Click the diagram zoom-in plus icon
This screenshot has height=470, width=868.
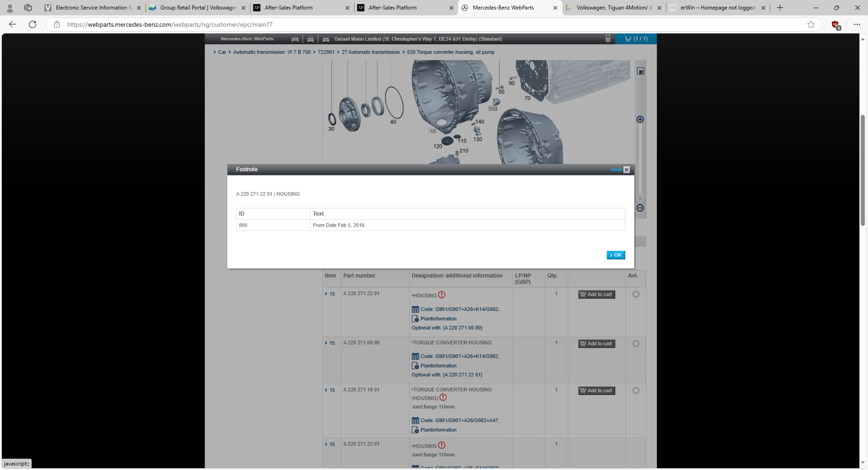[640, 119]
